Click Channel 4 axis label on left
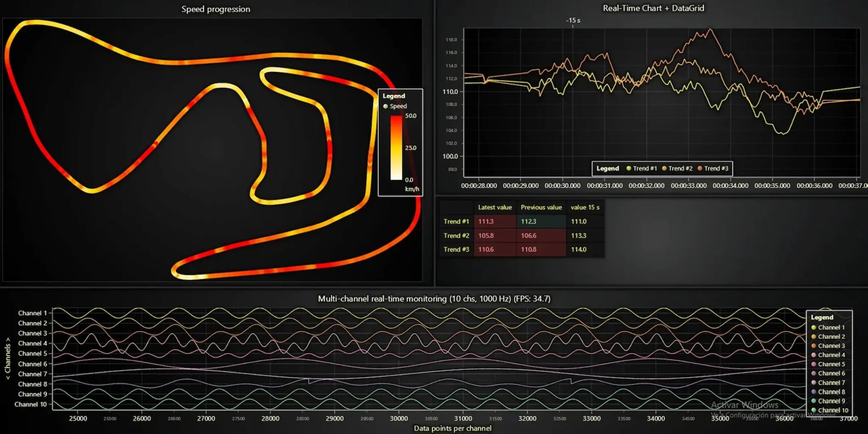This screenshot has height=434, width=868. (x=33, y=343)
